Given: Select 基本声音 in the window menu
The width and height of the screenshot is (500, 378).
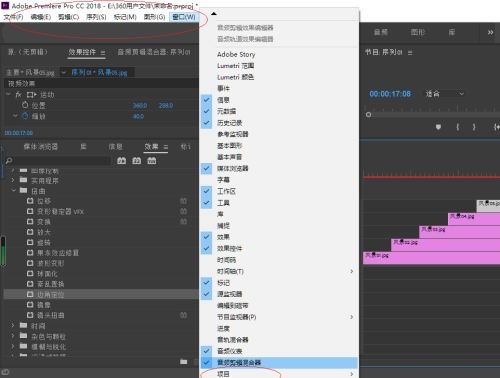Looking at the screenshot, I should tap(279, 157).
